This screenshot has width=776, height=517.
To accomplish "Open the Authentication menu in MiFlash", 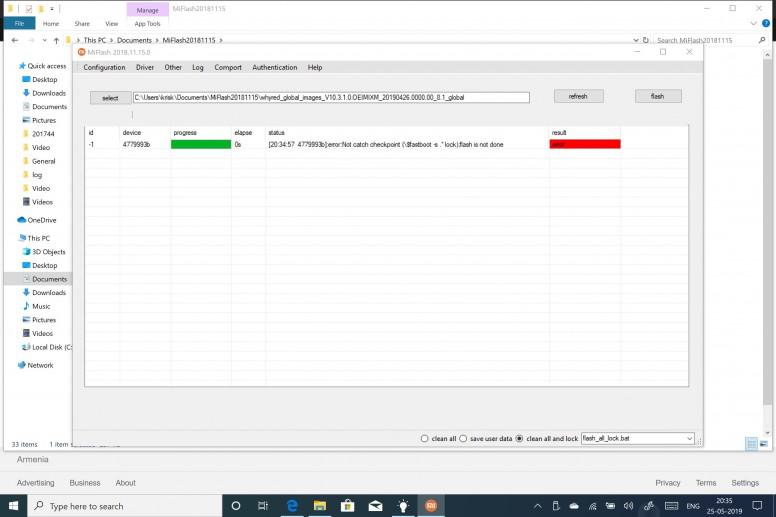I will tap(274, 68).
